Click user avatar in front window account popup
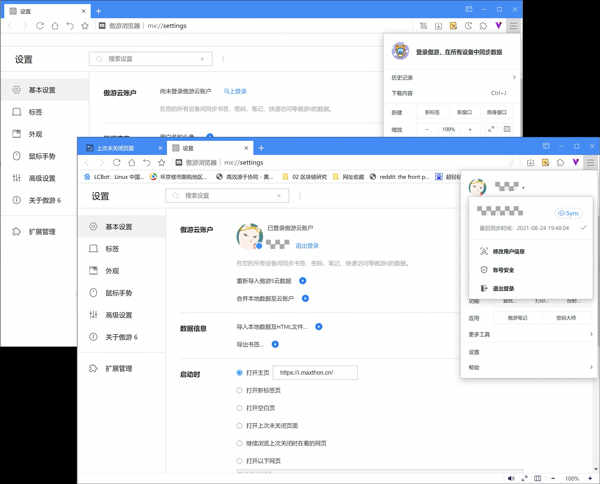 coord(477,187)
